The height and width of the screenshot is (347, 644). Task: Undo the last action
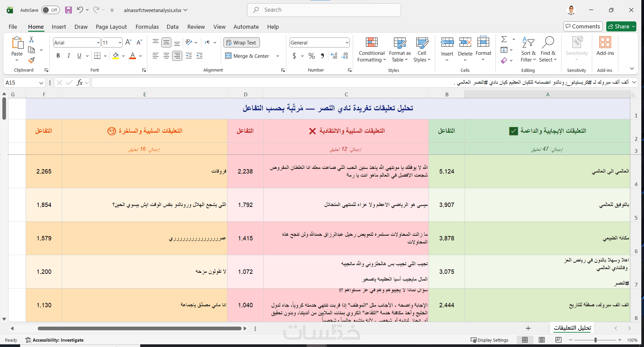pyautogui.click(x=80, y=10)
